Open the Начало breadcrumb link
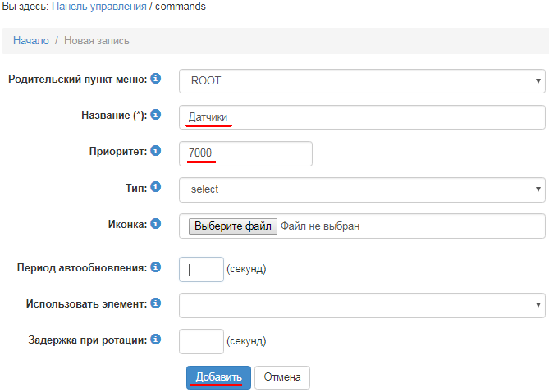 [31, 41]
